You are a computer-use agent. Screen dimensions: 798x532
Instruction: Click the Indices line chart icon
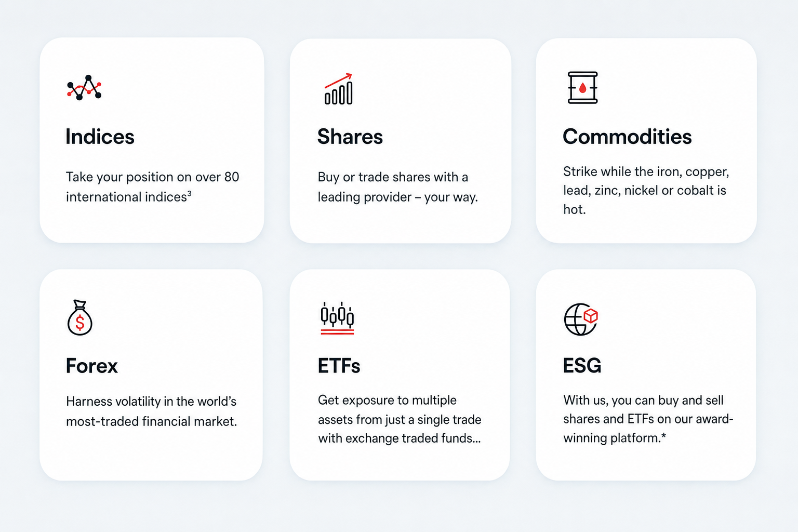click(84, 88)
